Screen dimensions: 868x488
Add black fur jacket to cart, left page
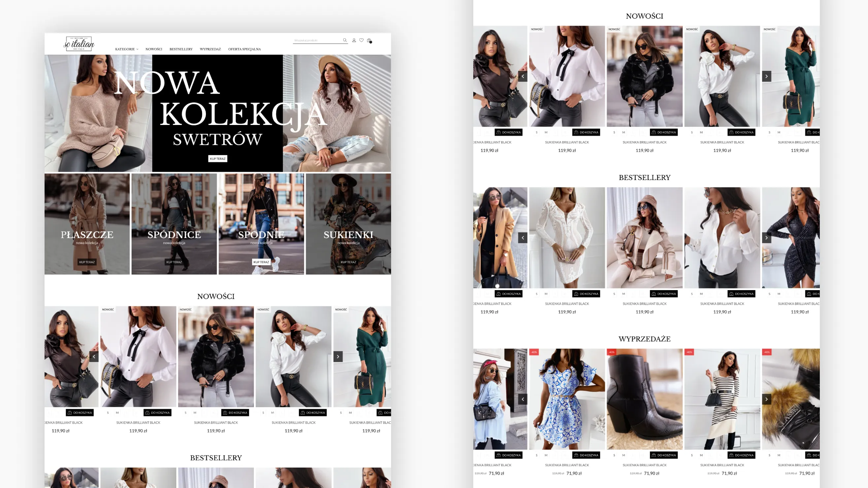235,412
